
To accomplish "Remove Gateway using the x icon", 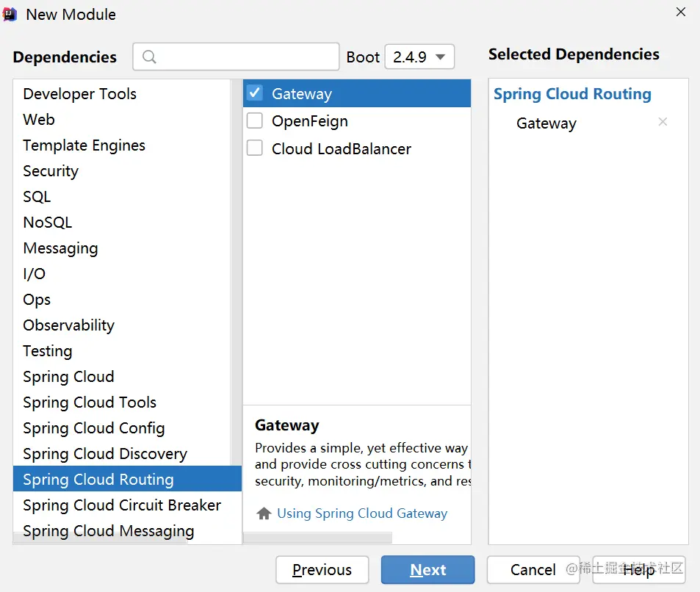I will point(663,122).
